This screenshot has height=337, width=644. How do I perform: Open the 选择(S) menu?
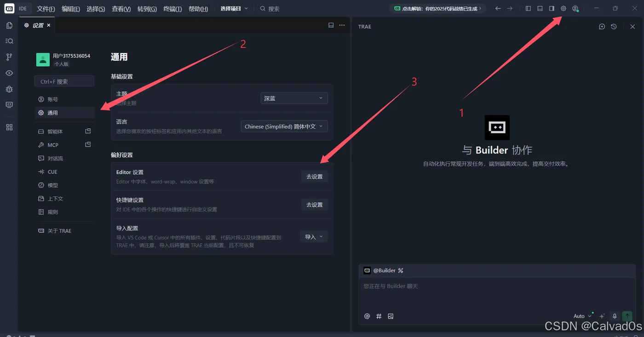pyautogui.click(x=96, y=9)
